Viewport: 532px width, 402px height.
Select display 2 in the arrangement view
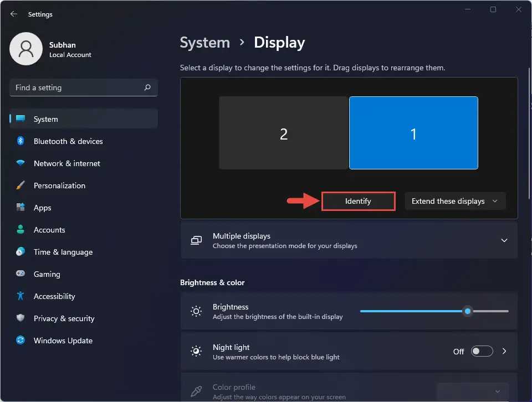284,133
